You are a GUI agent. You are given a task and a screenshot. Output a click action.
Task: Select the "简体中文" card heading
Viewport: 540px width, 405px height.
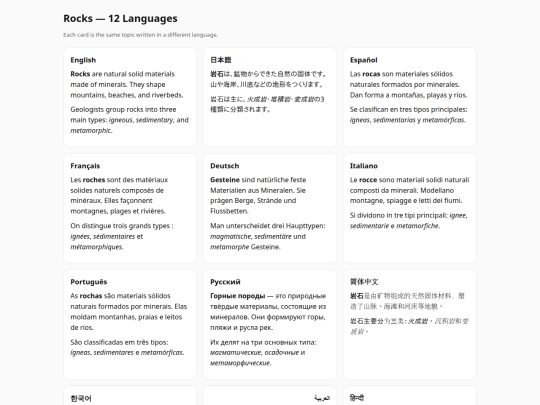[364, 282]
